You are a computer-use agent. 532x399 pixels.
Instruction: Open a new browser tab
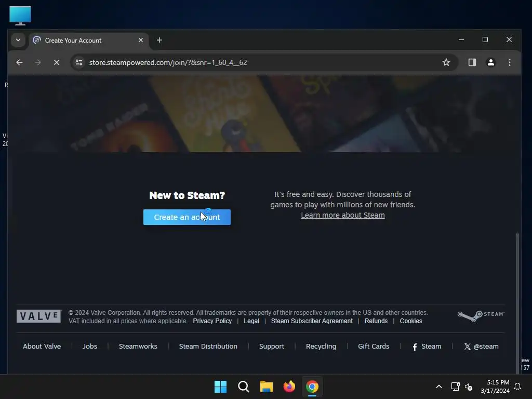159,40
